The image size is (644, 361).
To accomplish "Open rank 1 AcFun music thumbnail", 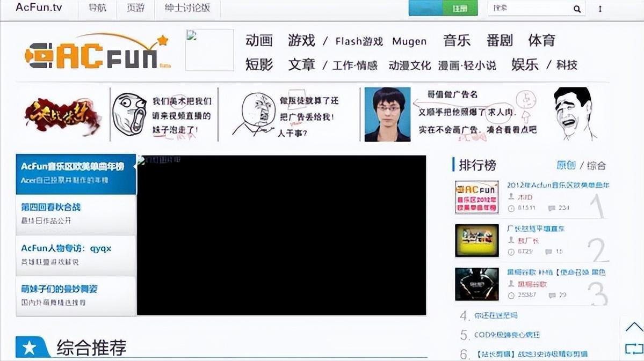I will click(x=477, y=197).
